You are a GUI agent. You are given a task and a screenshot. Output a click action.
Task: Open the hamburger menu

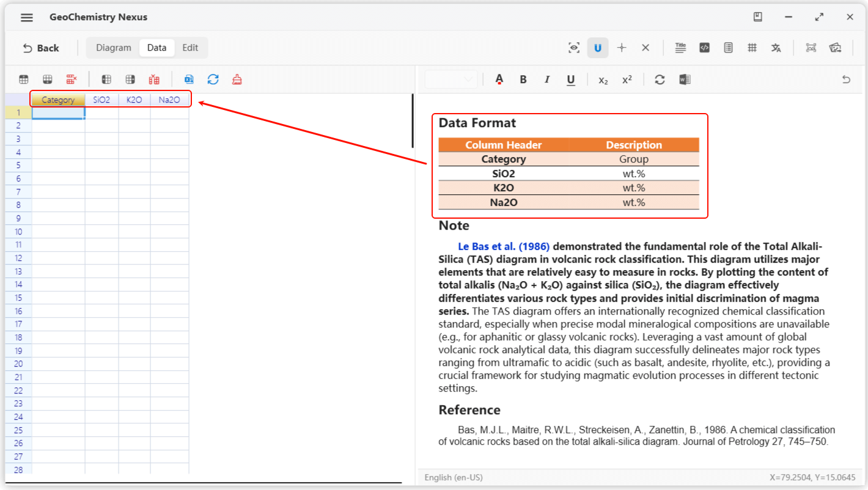pos(27,17)
